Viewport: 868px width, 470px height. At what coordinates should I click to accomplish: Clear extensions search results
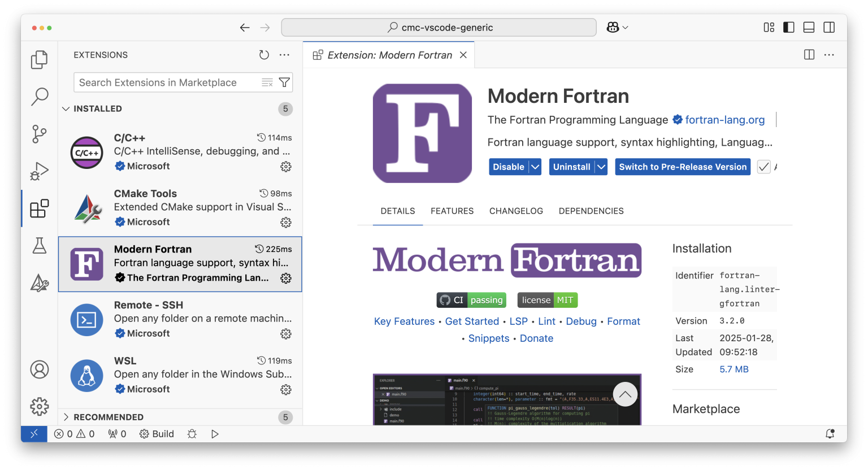tap(267, 82)
